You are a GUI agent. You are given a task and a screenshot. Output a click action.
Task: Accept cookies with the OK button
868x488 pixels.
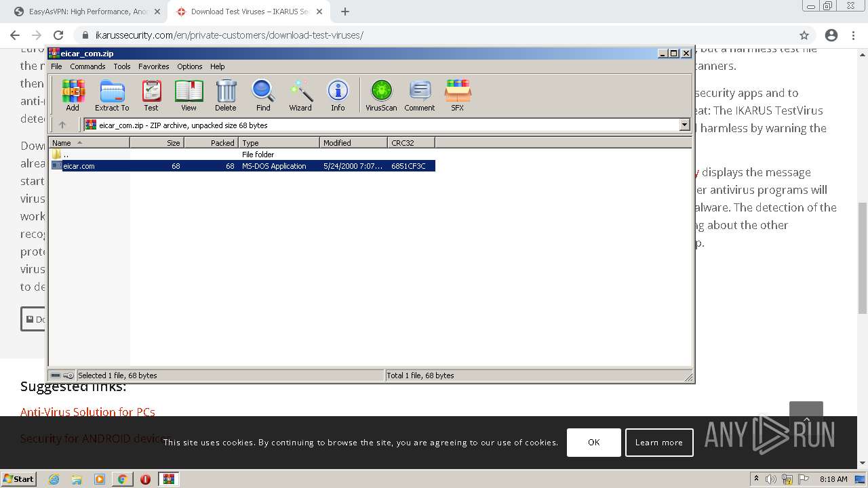[594, 443]
